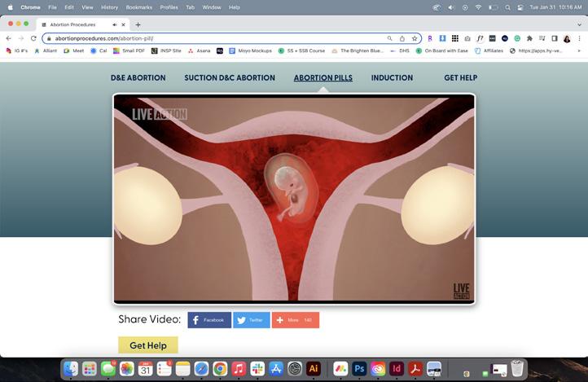Open the INSP Site bookmark

(x=166, y=50)
